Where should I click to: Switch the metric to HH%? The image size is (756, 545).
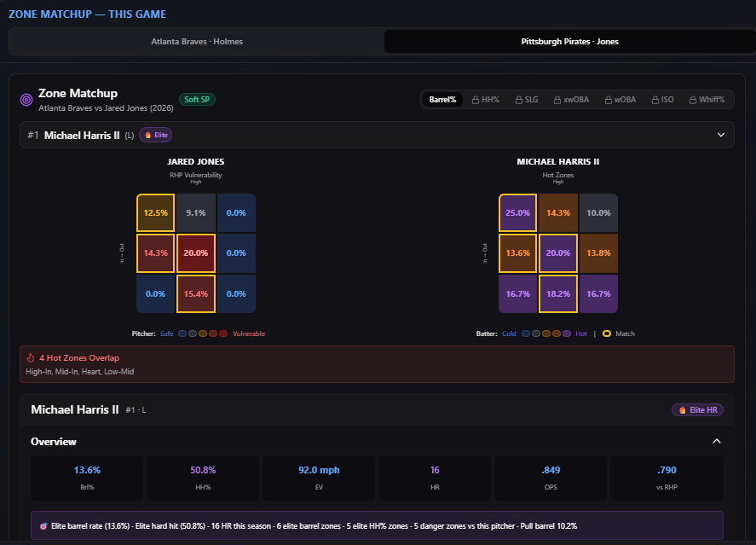(486, 100)
